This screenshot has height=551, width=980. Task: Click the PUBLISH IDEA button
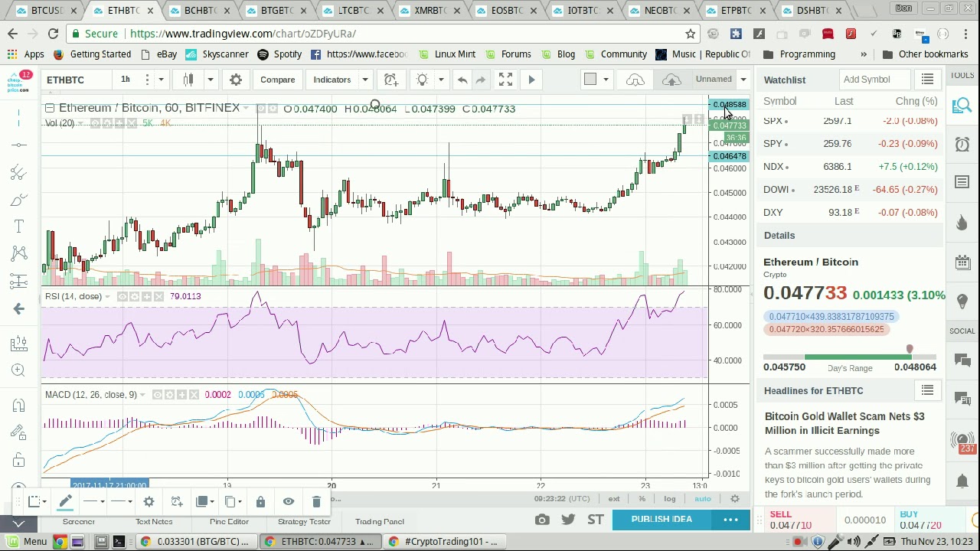pos(661,520)
